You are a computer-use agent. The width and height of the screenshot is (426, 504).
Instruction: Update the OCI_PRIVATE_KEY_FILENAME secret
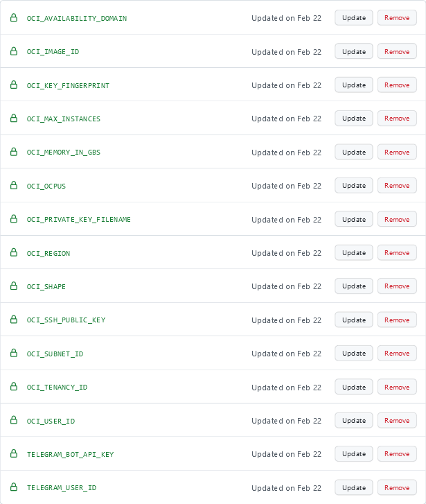pos(354,219)
